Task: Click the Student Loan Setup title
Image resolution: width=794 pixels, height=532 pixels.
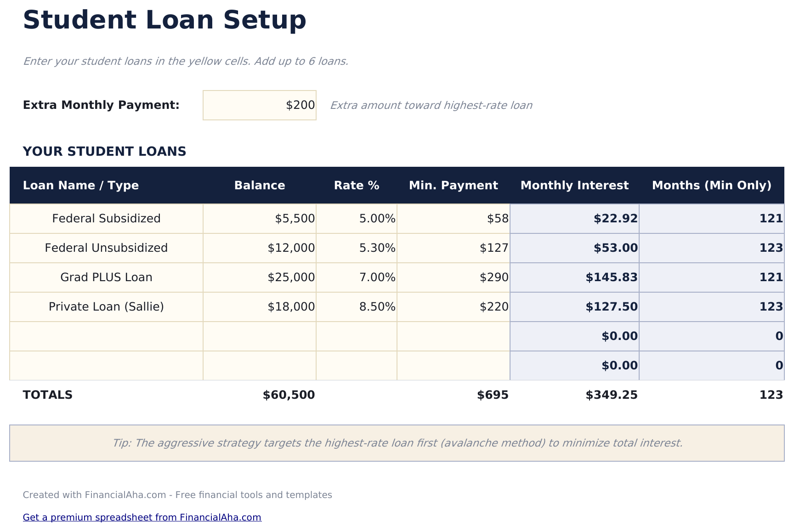Action: (x=165, y=19)
